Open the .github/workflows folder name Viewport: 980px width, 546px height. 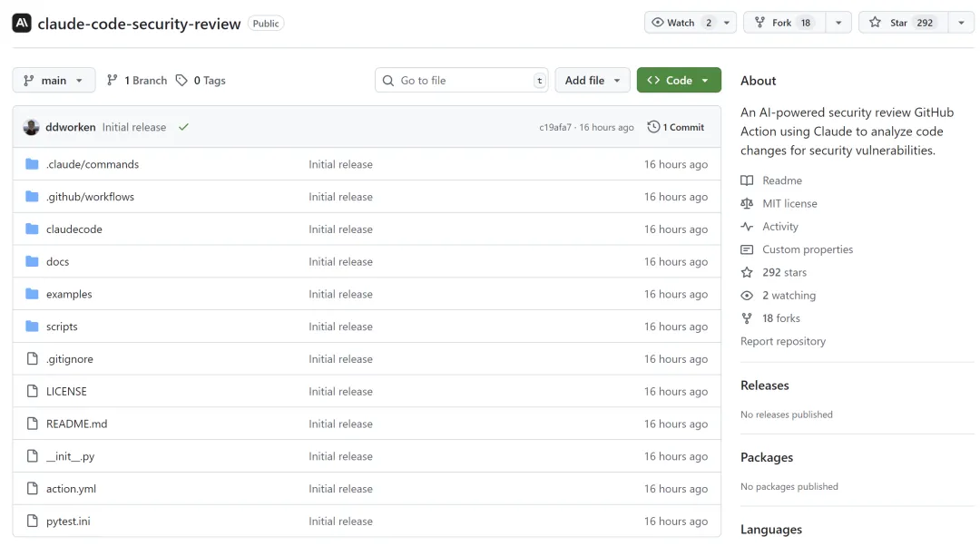tap(90, 197)
